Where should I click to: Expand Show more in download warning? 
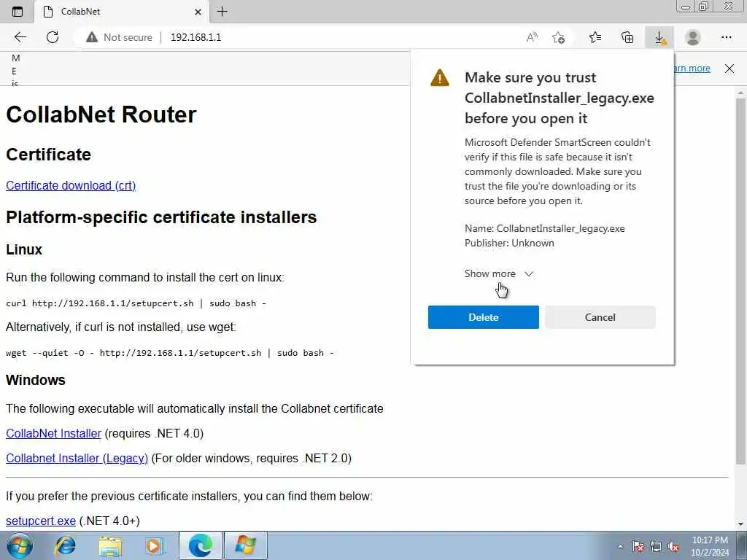(x=499, y=274)
